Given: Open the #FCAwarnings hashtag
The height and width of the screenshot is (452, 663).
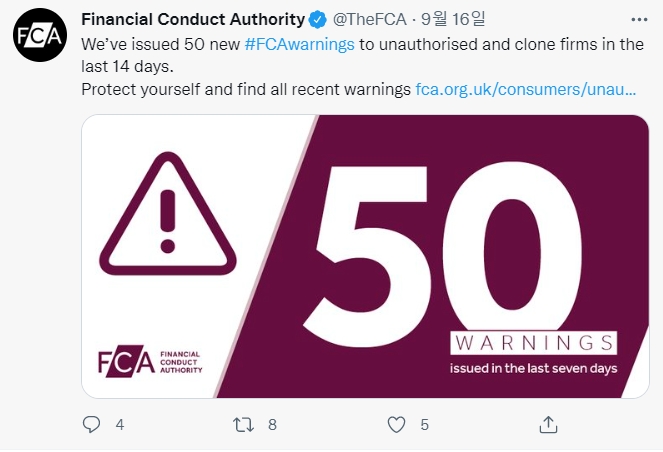Looking at the screenshot, I should point(299,45).
